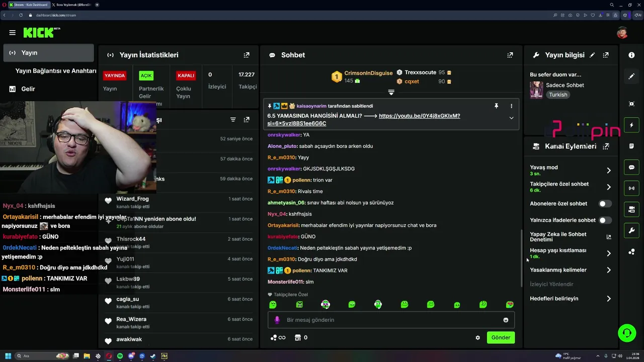Switch to Stream - Kick Dashboard browser tab

pos(29,5)
